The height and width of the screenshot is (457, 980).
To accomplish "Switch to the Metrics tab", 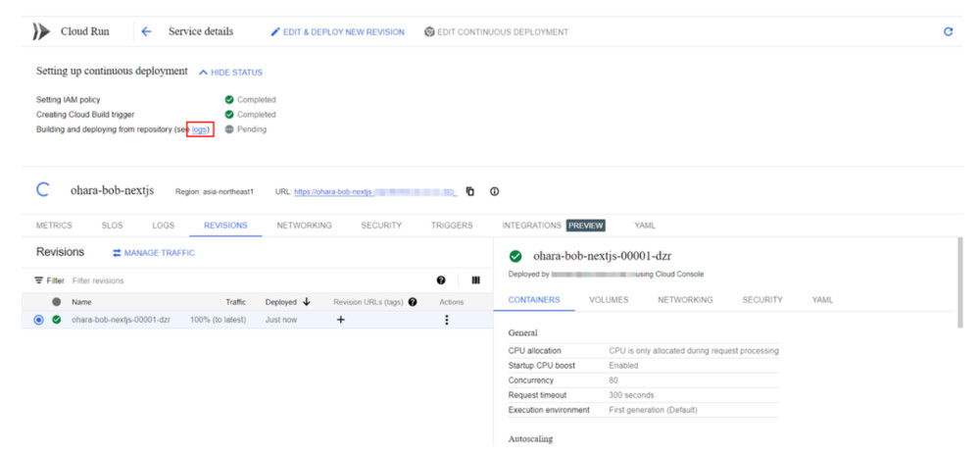I will point(54,226).
